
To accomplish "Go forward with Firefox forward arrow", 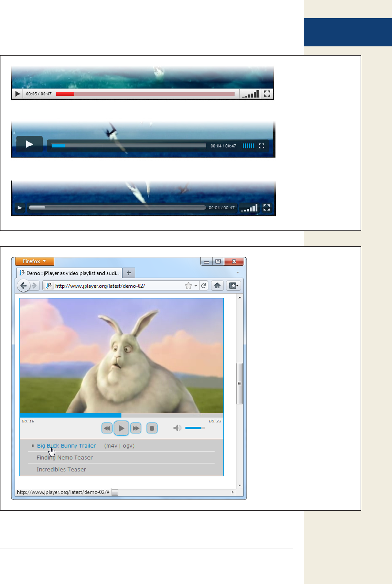I will [35, 286].
